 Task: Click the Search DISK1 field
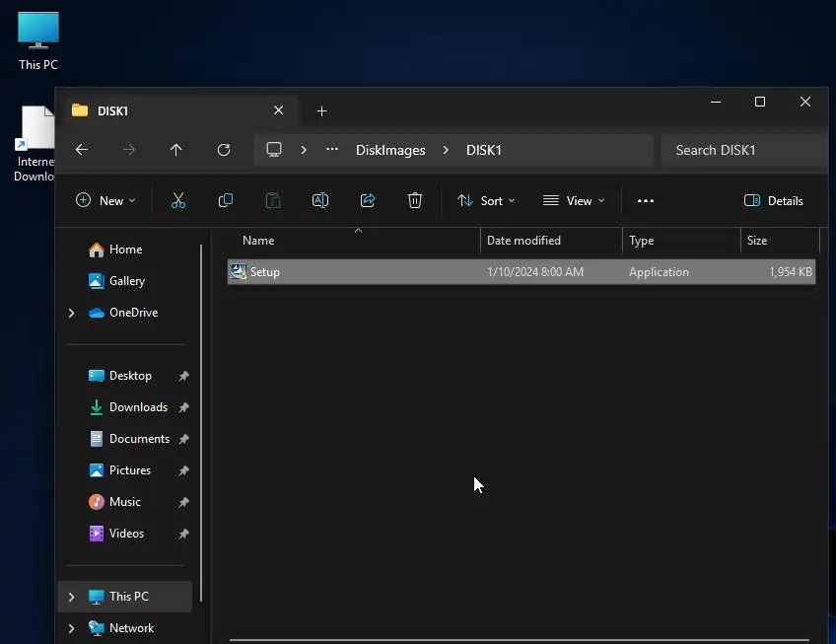[745, 150]
